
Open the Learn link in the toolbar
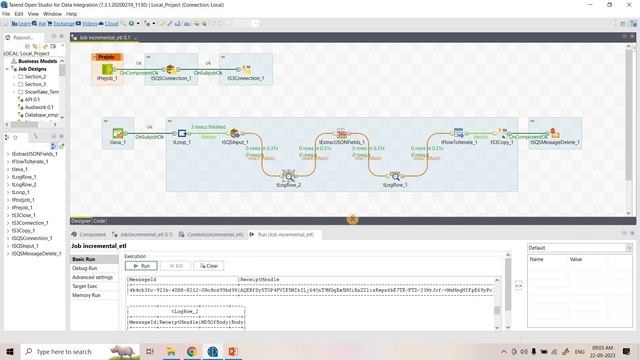(21, 24)
